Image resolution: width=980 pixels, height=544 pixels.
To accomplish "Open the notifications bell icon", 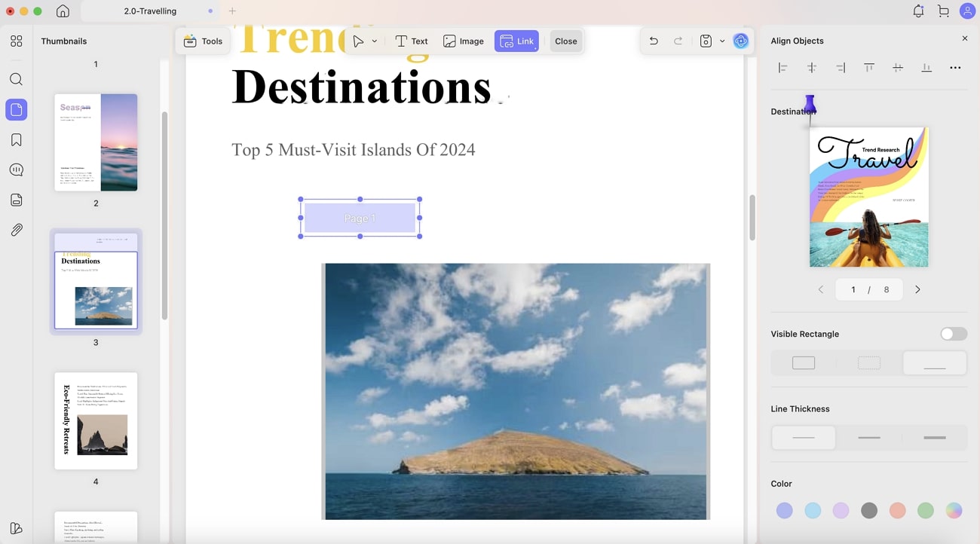I will pos(918,11).
